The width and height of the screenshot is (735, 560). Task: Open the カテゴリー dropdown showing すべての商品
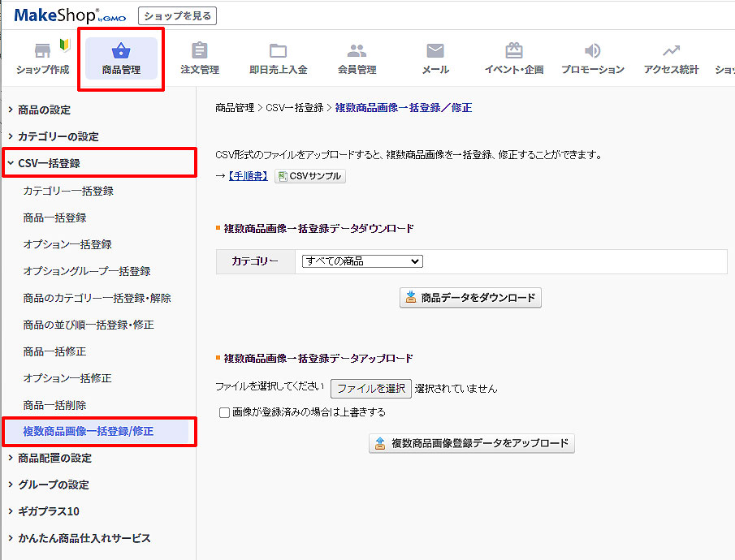tap(361, 261)
